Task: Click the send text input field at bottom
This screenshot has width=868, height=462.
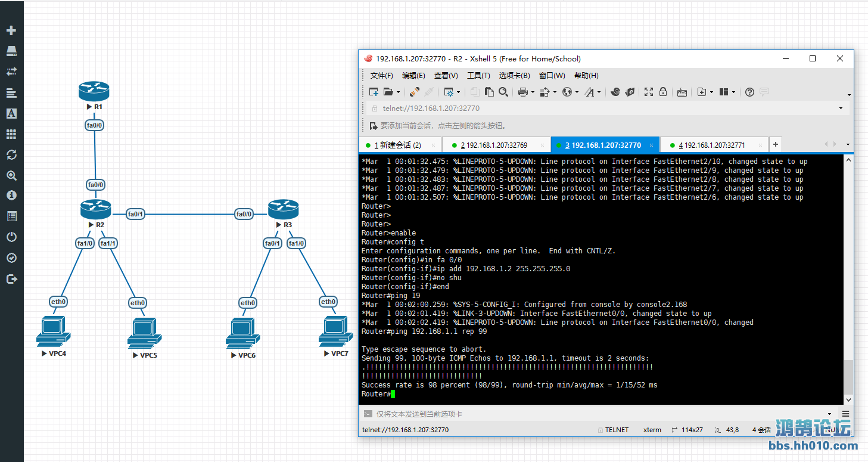Action: (599, 414)
